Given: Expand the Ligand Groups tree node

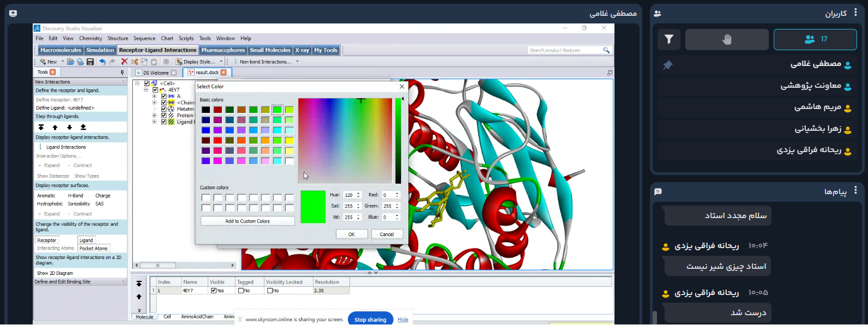Looking at the screenshot, I should (154, 122).
